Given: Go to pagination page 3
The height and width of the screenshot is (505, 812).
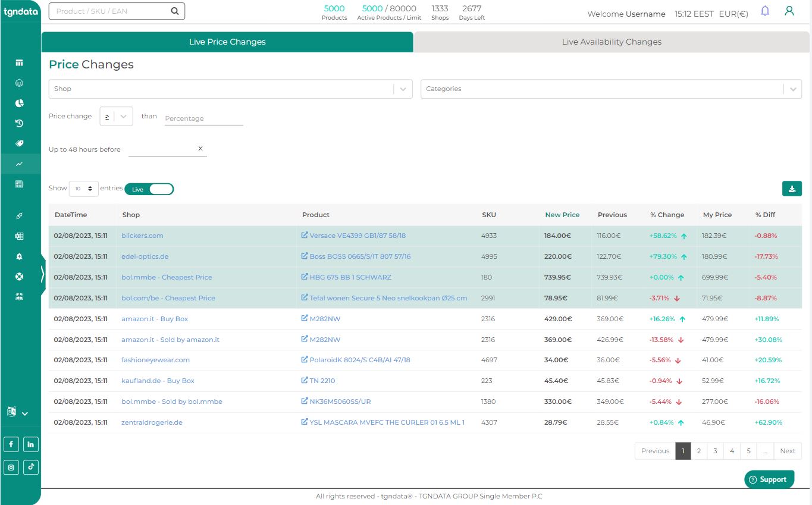Looking at the screenshot, I should click(x=715, y=451).
